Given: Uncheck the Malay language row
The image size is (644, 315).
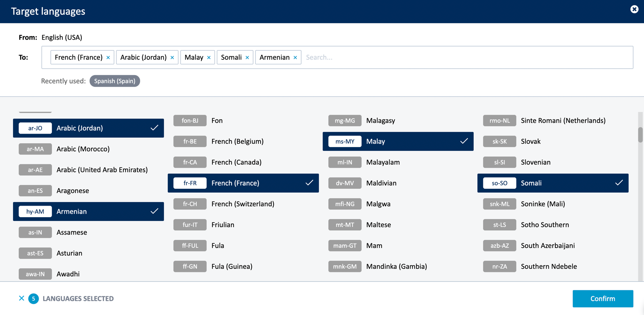Looking at the screenshot, I should pyautogui.click(x=398, y=141).
